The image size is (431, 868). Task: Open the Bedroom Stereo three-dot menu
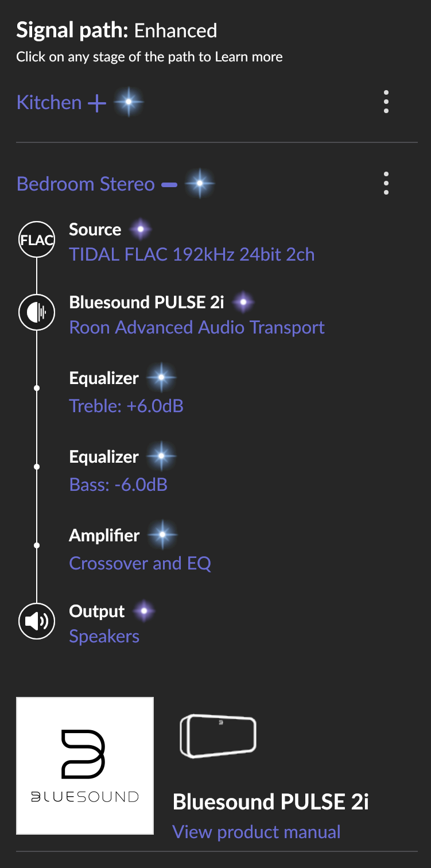[386, 183]
